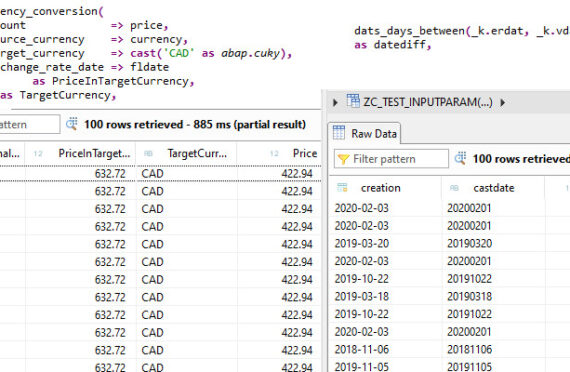Select castdate value 20181106
Screen dimensions: 570x372
[x=469, y=349]
